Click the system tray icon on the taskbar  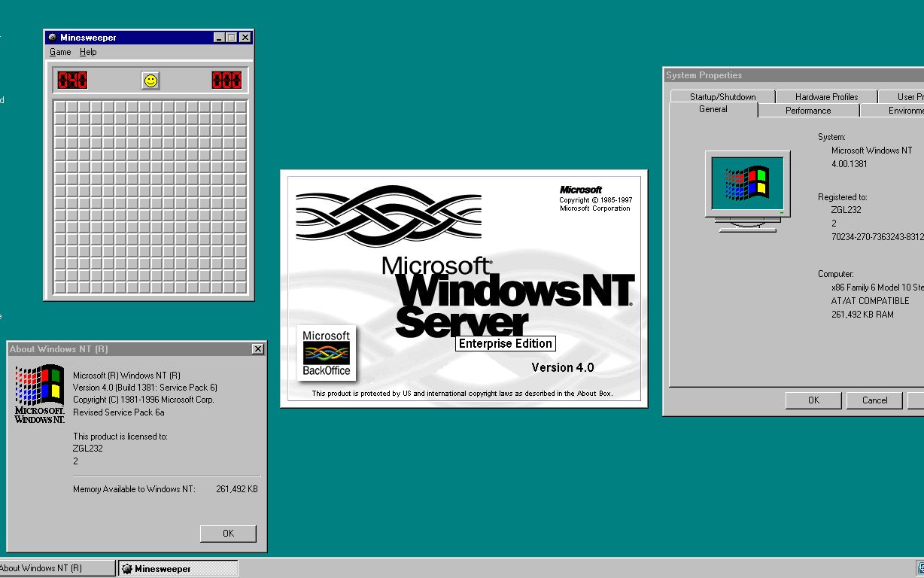coord(919,567)
